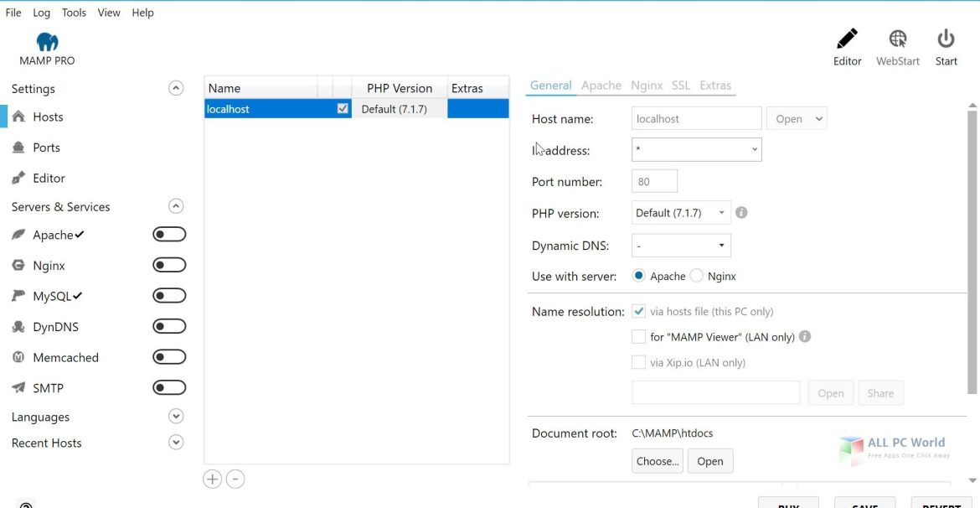The height and width of the screenshot is (508, 980).
Task: Enable for MAMP Viewer checkbox
Action: (639, 337)
